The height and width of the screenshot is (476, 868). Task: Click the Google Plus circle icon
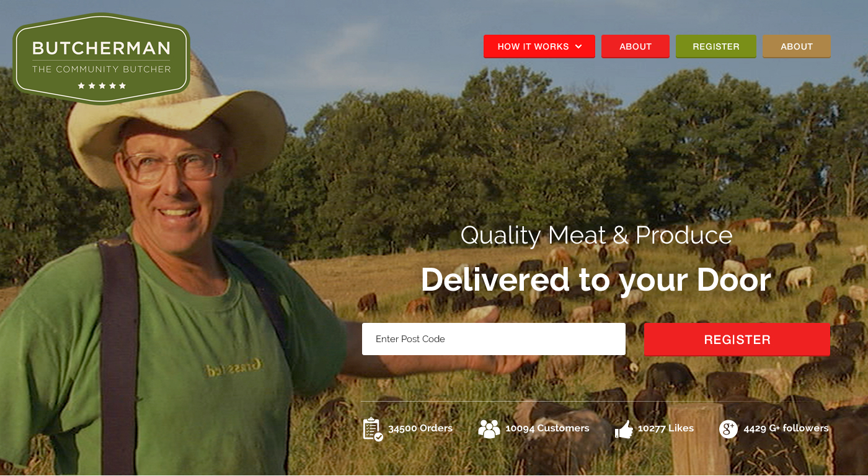pos(728,429)
